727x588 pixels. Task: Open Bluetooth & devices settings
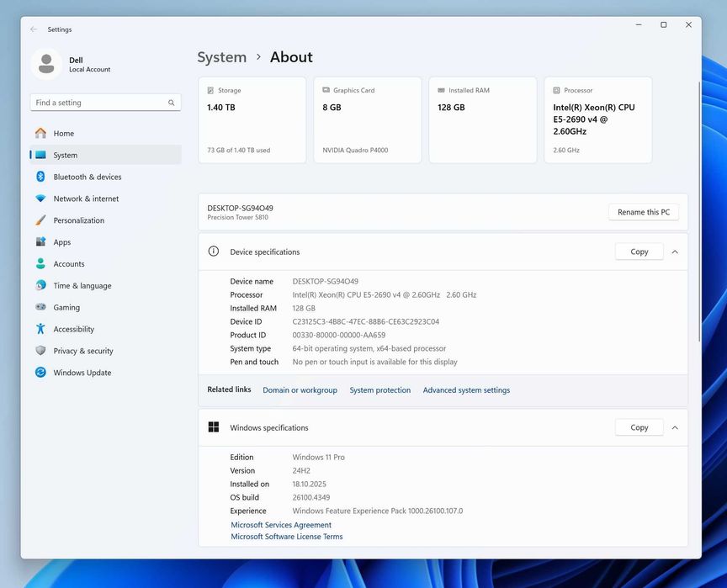[106, 177]
